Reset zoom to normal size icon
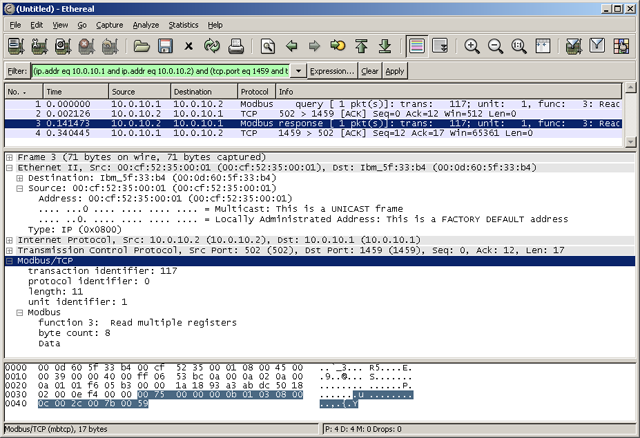This screenshot has height=438, width=640. tap(519, 46)
